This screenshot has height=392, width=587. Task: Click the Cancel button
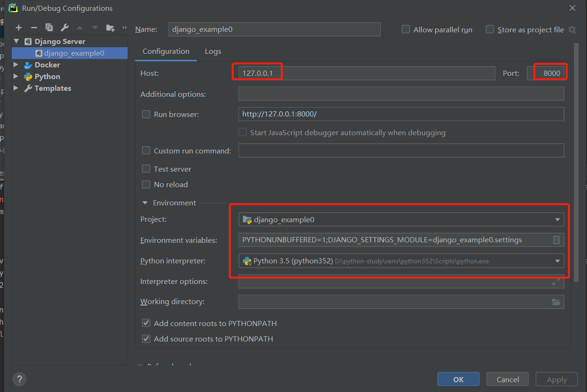[x=507, y=379]
